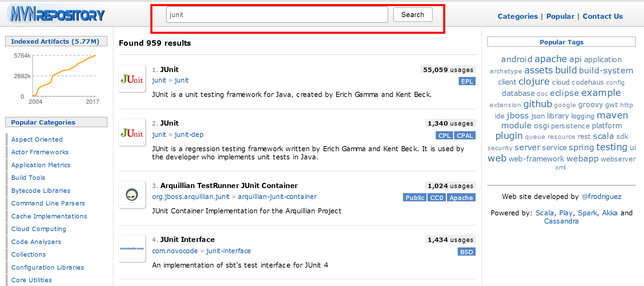Open the Akka powered-by link

click(x=610, y=213)
